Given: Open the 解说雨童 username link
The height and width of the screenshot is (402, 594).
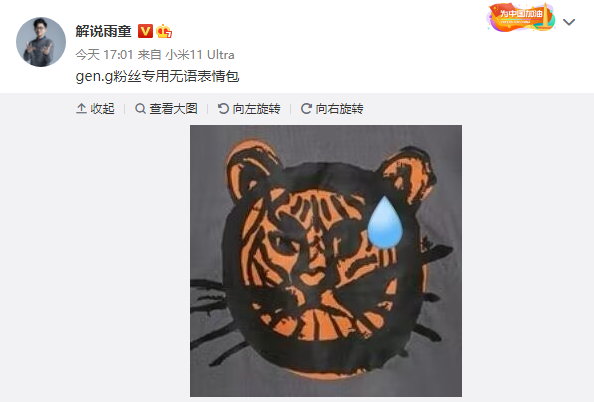Looking at the screenshot, I should [x=103, y=31].
